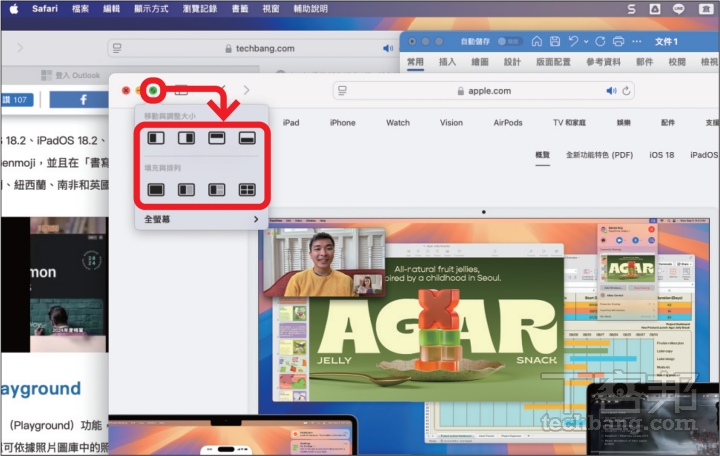720x456 pixels.
Task: Tile window to bottom half of screen
Action: [247, 138]
